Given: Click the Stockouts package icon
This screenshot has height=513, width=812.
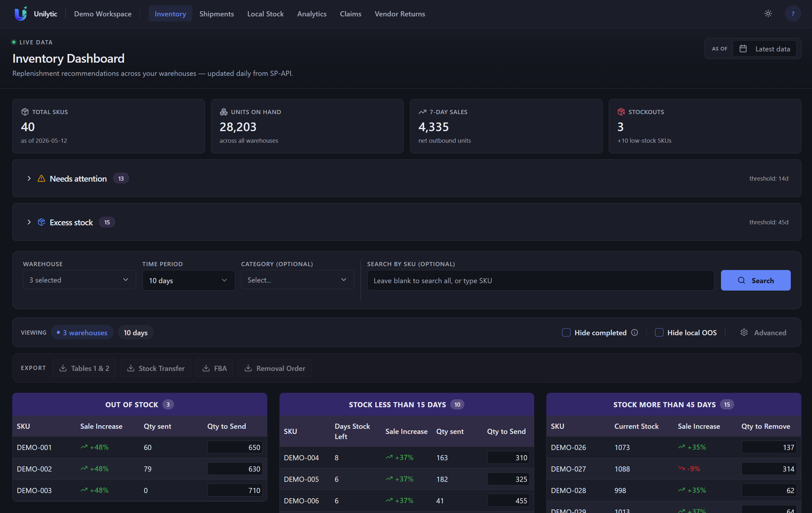Looking at the screenshot, I should (x=621, y=112).
